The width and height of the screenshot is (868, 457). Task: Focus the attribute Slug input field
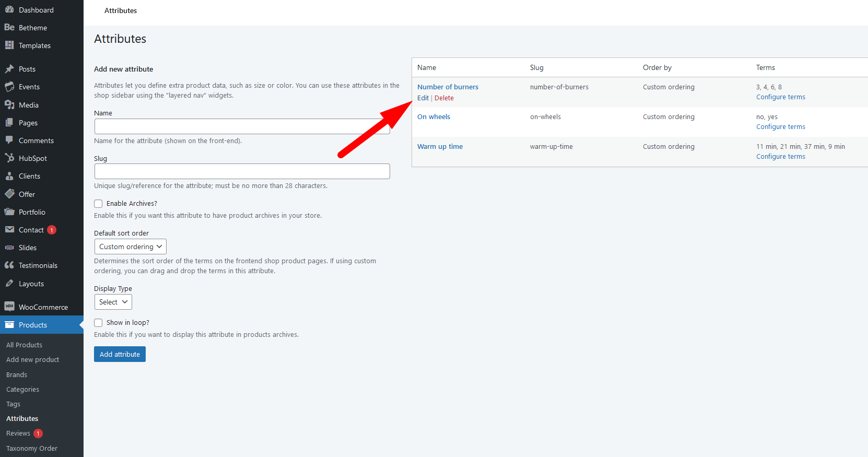pos(242,171)
